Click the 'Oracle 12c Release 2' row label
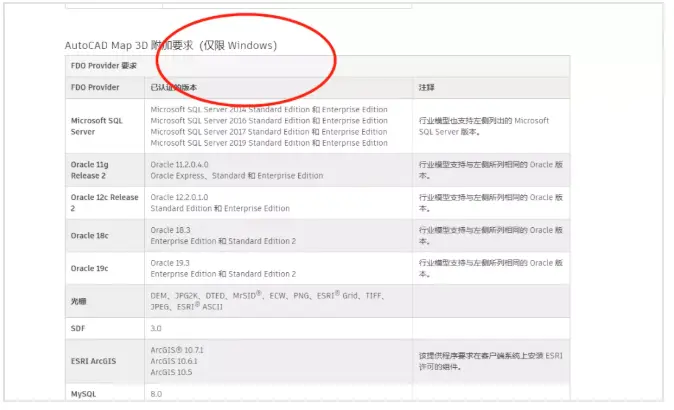The image size is (674, 410). click(x=104, y=203)
